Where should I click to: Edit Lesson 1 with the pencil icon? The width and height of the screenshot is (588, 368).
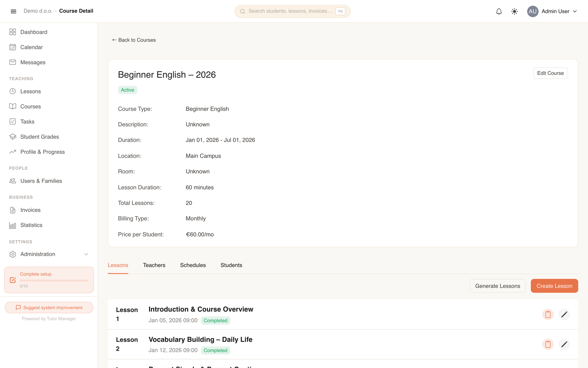pyautogui.click(x=564, y=314)
